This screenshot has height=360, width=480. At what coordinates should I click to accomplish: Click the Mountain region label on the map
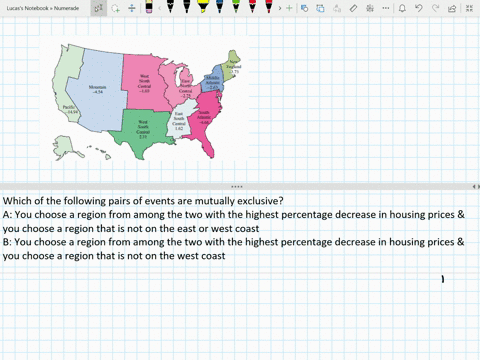point(98,89)
